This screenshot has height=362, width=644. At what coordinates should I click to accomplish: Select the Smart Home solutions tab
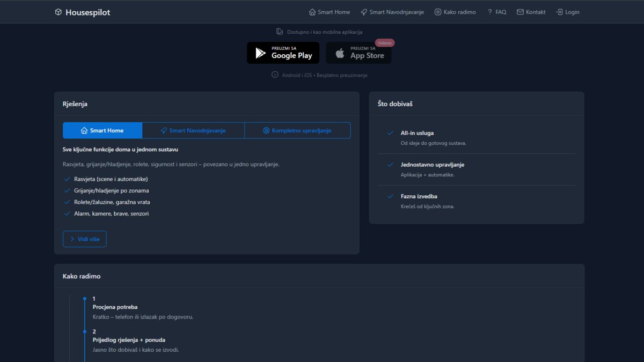103,130
